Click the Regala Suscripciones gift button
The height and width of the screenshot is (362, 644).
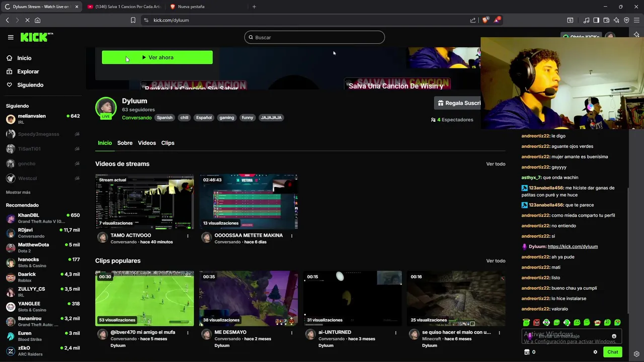point(458,103)
